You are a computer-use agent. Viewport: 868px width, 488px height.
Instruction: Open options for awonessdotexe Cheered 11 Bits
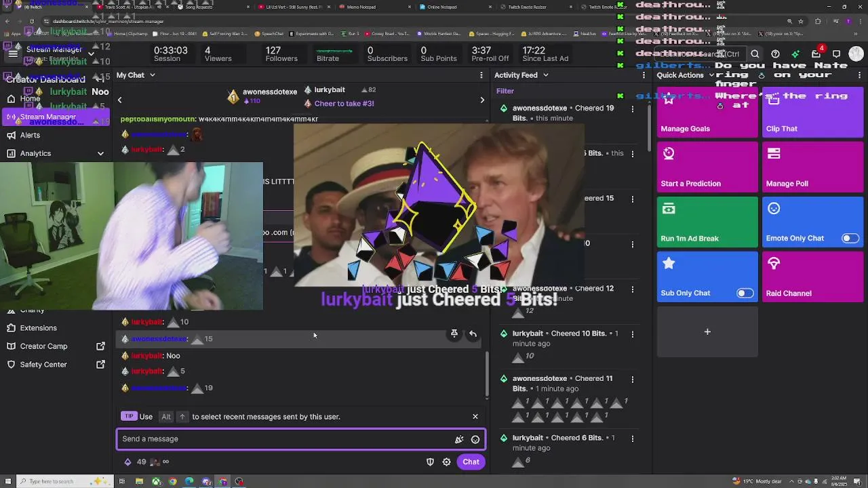point(633,379)
